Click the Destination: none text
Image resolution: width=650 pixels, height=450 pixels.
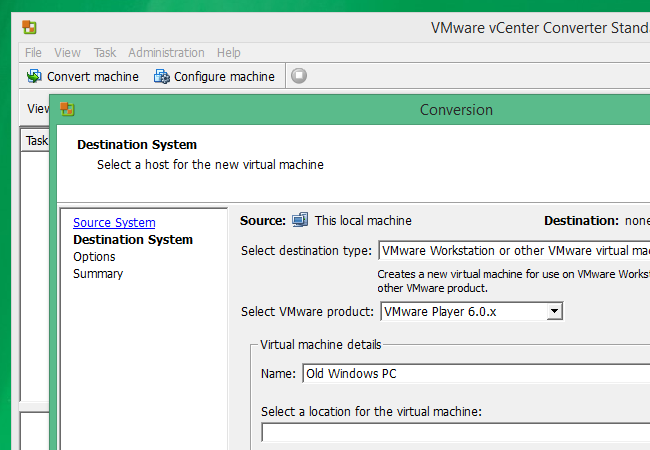click(597, 220)
